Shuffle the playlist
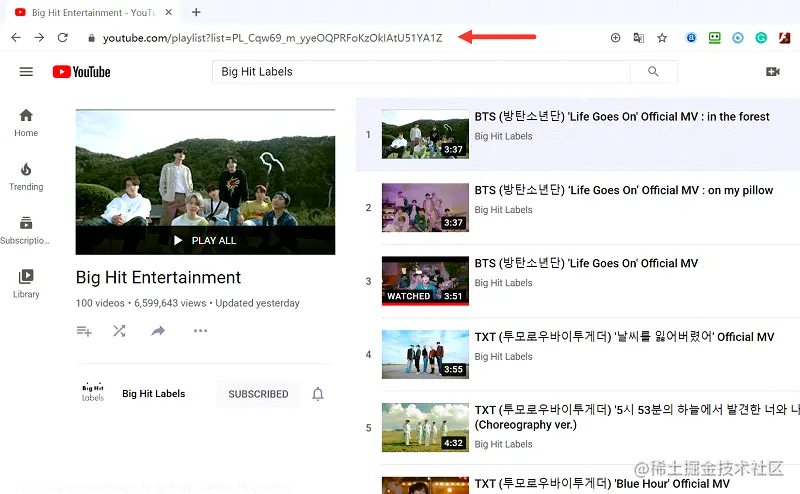The height and width of the screenshot is (494, 800). pos(119,331)
